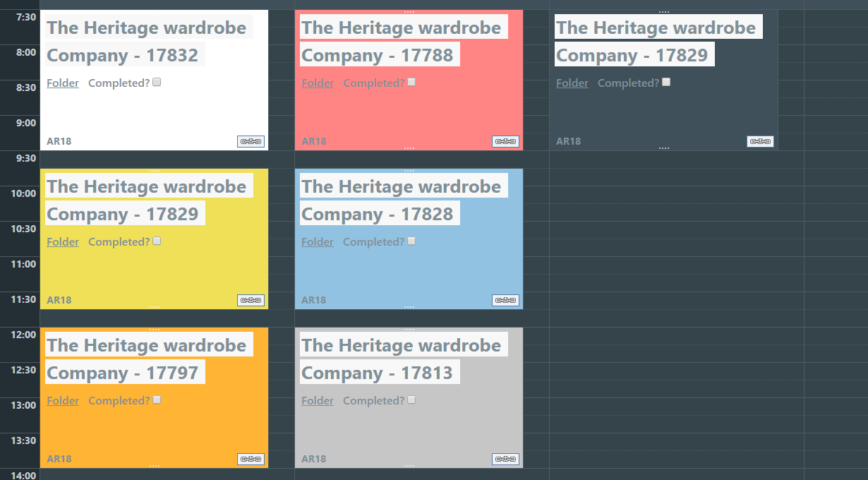Click the AR18 label on job 17797
This screenshot has width=868, height=480.
point(59,459)
